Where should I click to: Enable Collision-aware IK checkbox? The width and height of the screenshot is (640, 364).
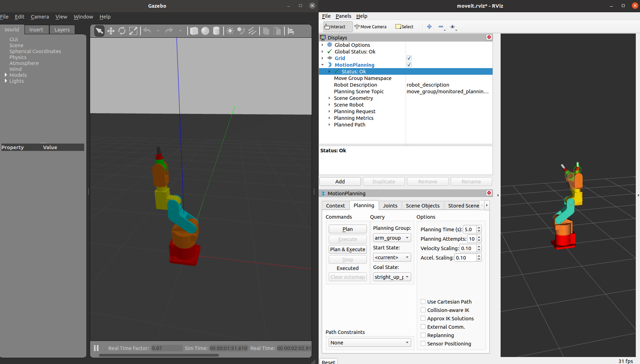point(423,310)
